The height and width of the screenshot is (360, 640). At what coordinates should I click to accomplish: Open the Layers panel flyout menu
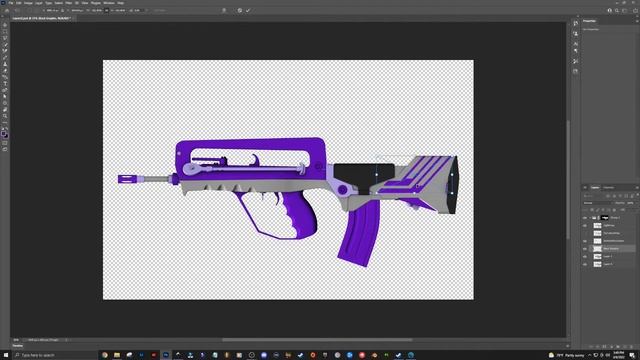pyautogui.click(x=637, y=187)
